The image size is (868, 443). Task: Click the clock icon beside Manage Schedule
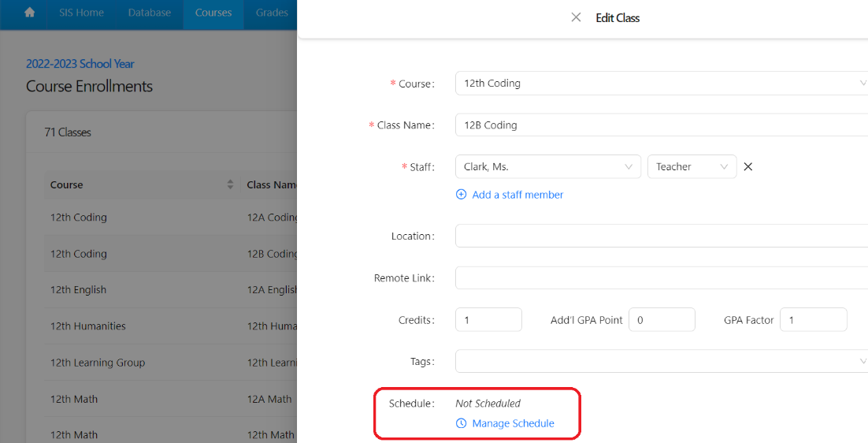pyautogui.click(x=461, y=423)
